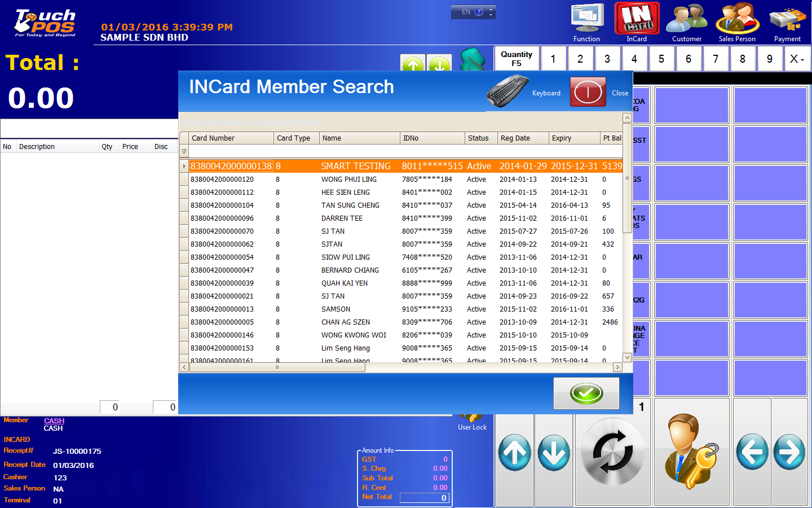
Task: Sort by IDNo column header
Action: tap(432, 138)
